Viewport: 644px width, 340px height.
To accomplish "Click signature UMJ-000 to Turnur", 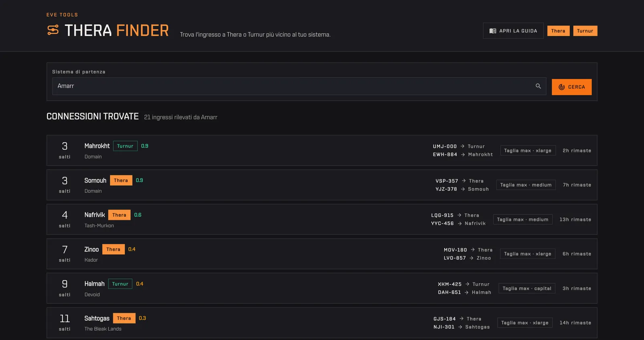I will click(x=459, y=146).
